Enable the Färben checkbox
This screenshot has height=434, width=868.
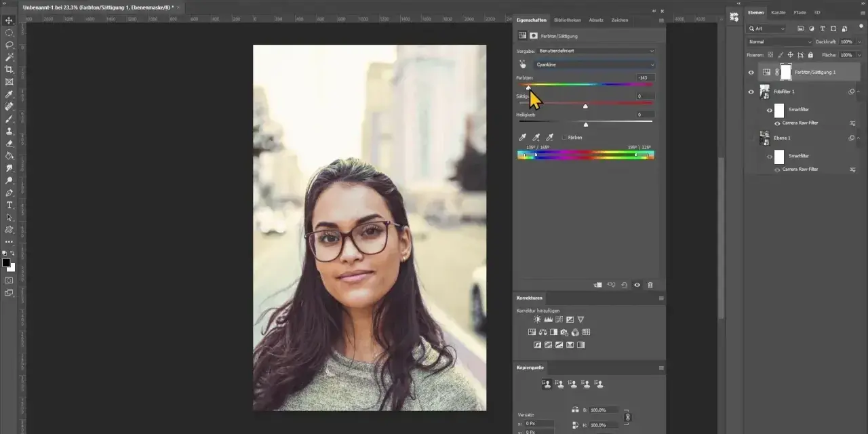(564, 137)
